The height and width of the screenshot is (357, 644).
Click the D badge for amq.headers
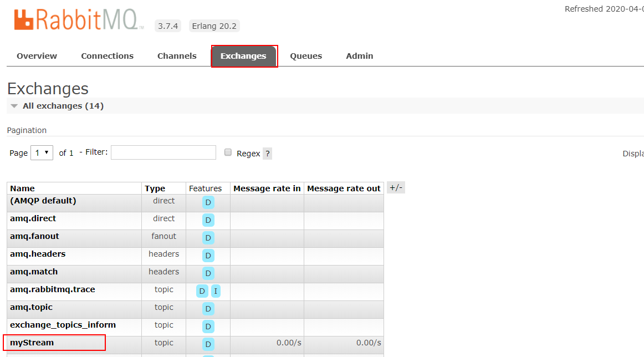(x=208, y=256)
